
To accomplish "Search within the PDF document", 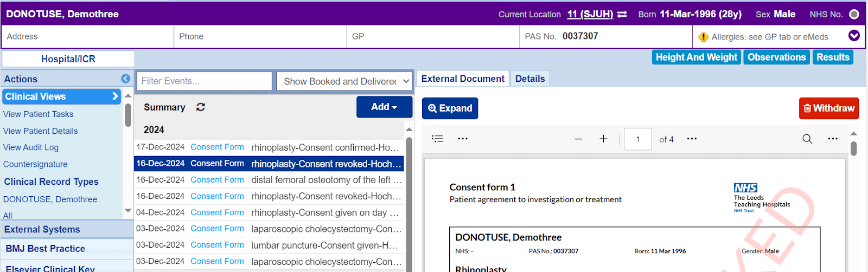I will click(807, 139).
